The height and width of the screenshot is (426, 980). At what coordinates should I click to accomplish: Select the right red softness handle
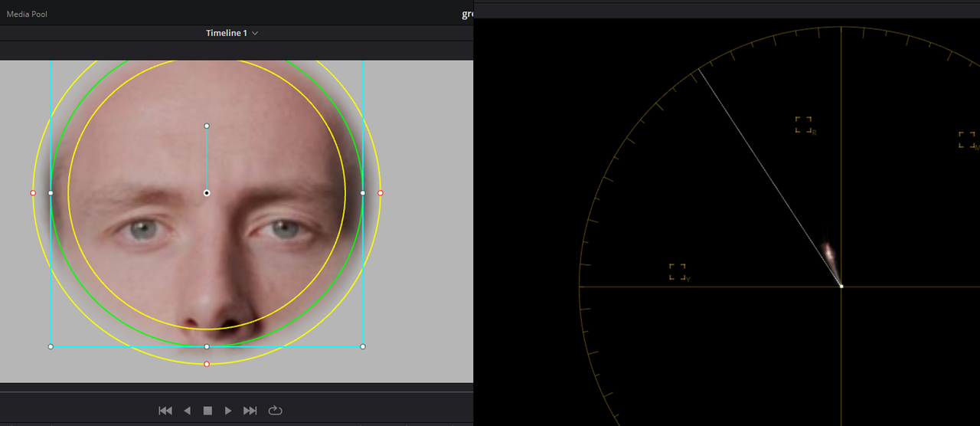[381, 193]
